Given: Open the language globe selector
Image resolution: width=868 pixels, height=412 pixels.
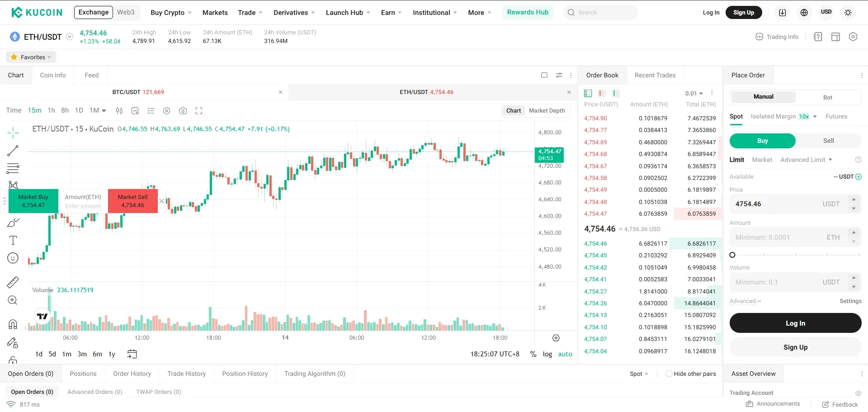Looking at the screenshot, I should [804, 13].
